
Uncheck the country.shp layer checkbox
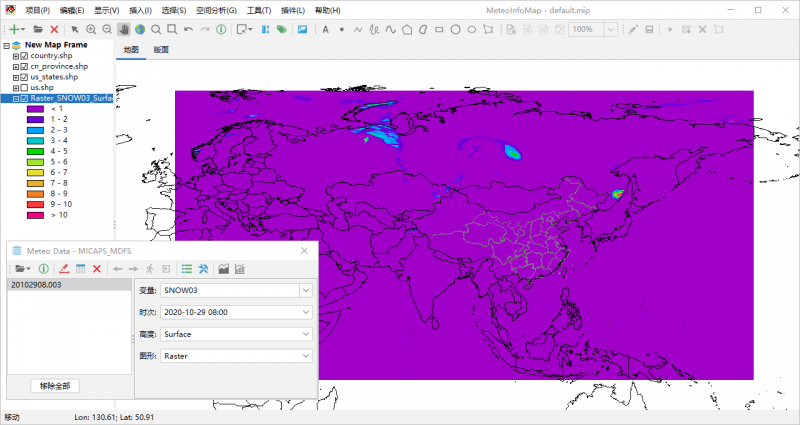24,56
